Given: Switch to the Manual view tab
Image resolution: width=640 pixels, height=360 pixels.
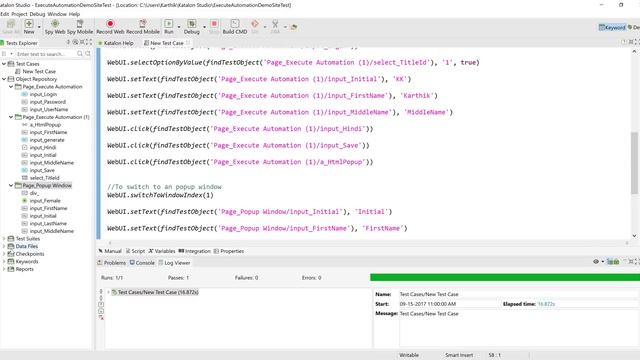Looking at the screenshot, I should [x=110, y=251].
